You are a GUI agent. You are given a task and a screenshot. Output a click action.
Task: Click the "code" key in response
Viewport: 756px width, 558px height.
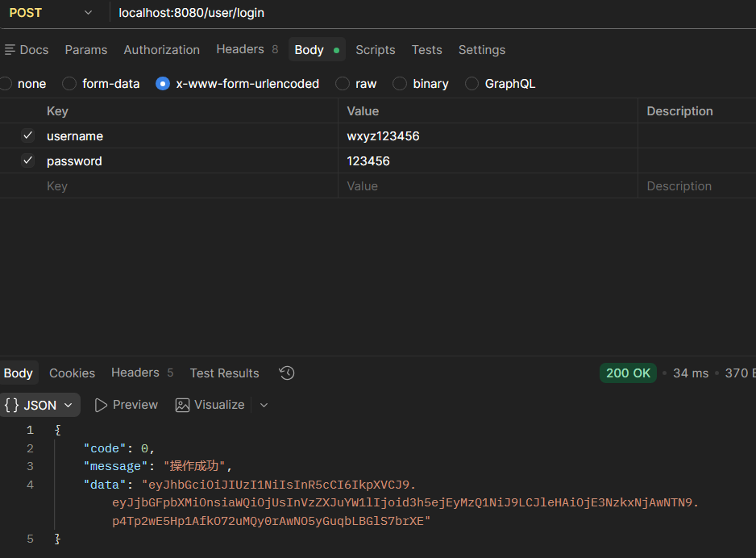(x=105, y=448)
